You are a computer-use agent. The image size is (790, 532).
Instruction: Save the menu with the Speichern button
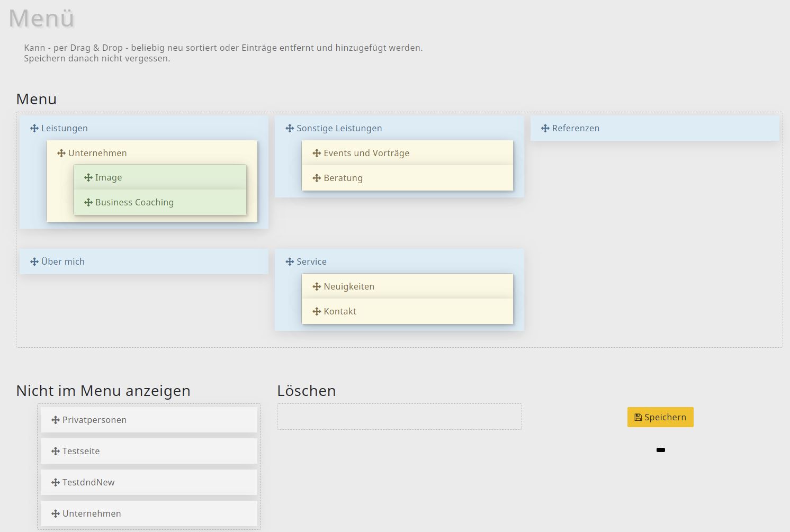point(660,417)
